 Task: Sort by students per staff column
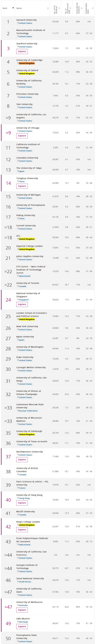71,8
